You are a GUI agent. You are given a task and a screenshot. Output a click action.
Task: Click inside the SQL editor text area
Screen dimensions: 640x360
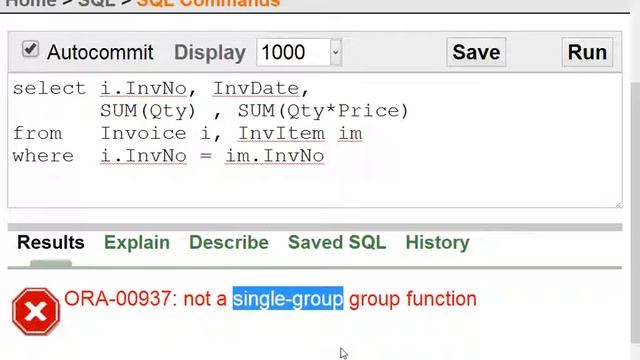pyautogui.click(x=315, y=140)
